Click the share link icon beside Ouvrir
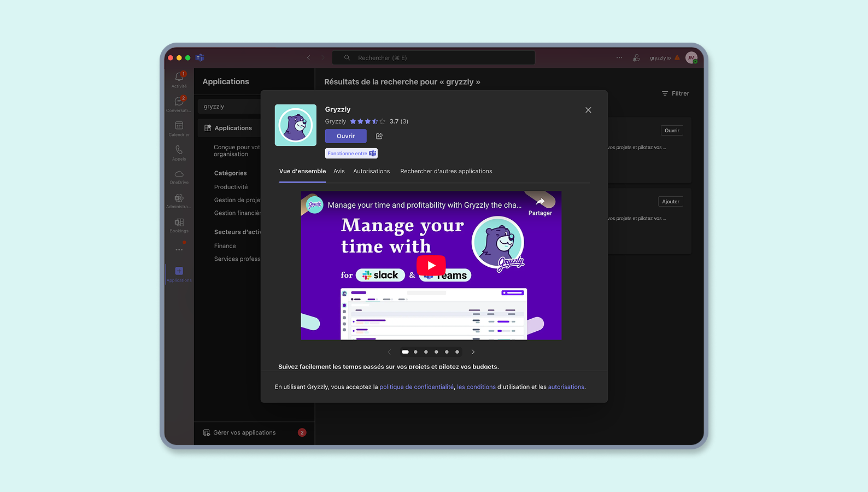 point(379,136)
